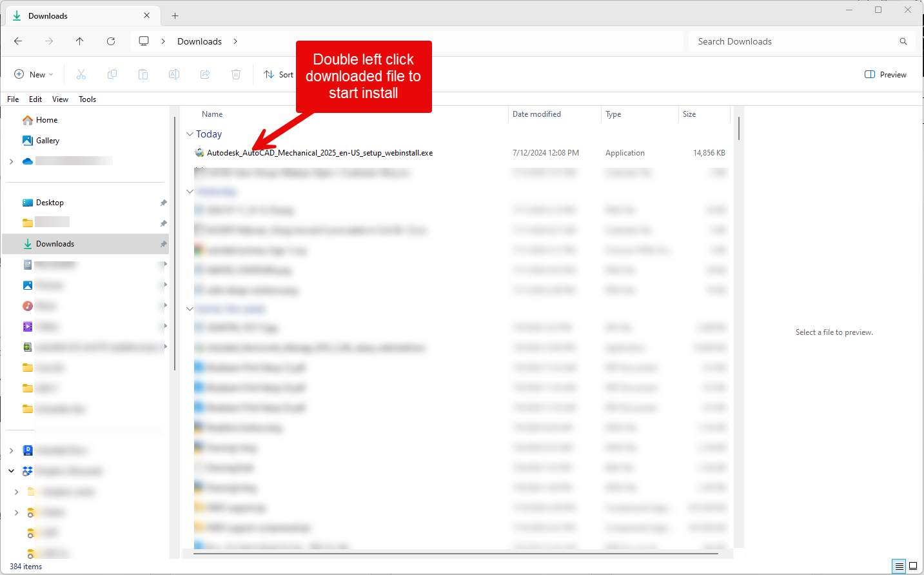Click the search magnifier icon
924x575 pixels.
[x=903, y=41]
